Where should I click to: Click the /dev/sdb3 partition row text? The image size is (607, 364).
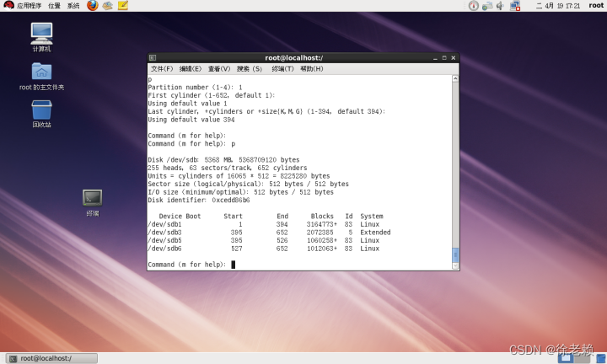[x=269, y=233]
